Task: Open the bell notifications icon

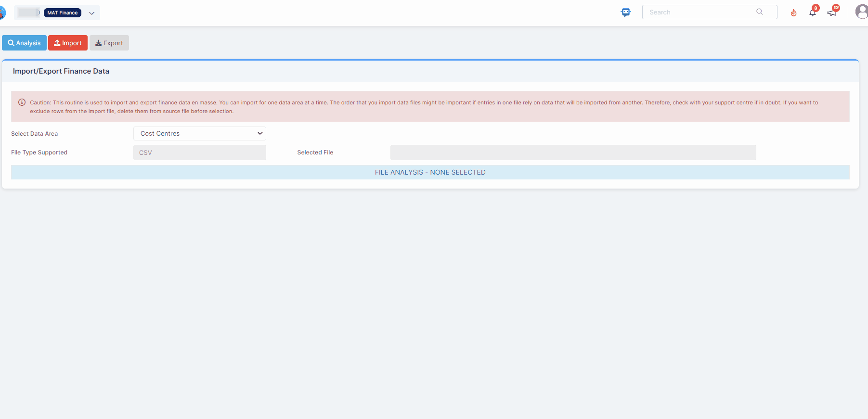Action: pos(813,13)
